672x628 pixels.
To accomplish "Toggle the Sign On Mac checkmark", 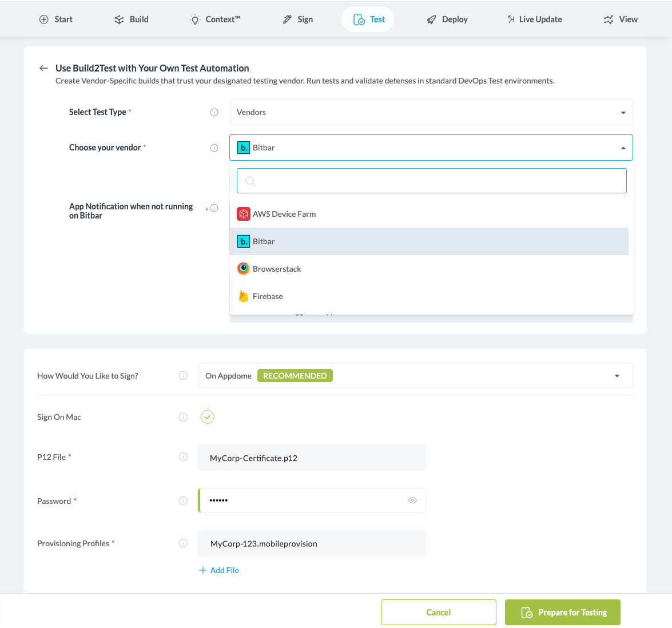I will click(x=208, y=417).
